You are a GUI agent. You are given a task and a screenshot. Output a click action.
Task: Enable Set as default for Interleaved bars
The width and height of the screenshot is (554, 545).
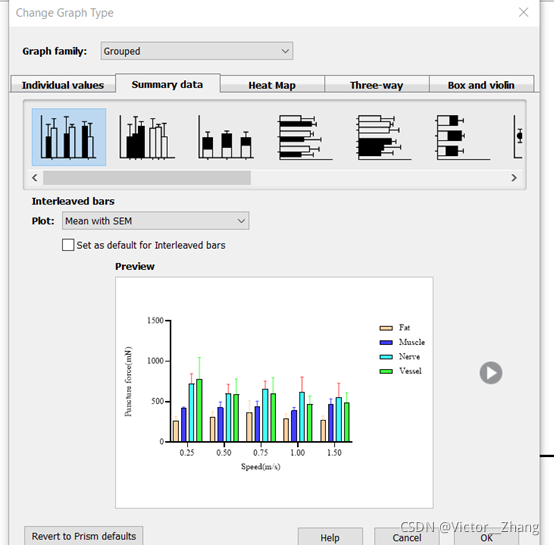(68, 245)
